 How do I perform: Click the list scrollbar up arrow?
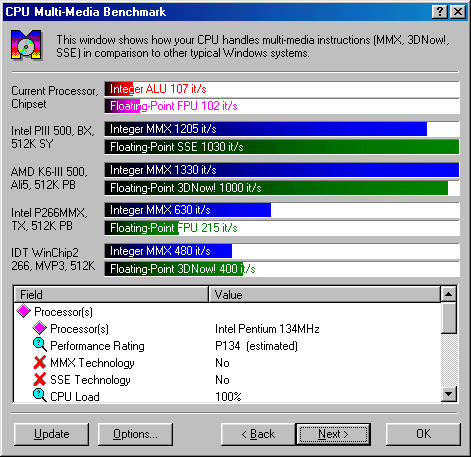pos(449,294)
